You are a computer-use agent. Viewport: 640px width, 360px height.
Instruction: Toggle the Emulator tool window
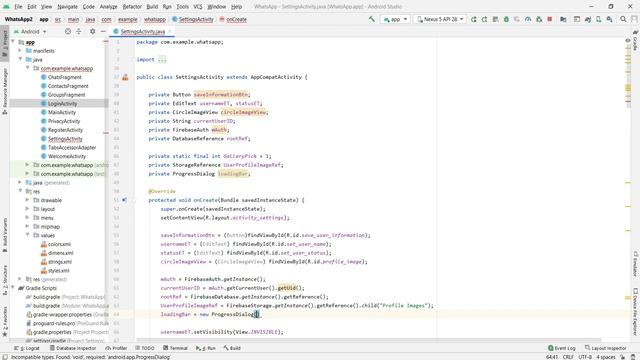coord(635,264)
